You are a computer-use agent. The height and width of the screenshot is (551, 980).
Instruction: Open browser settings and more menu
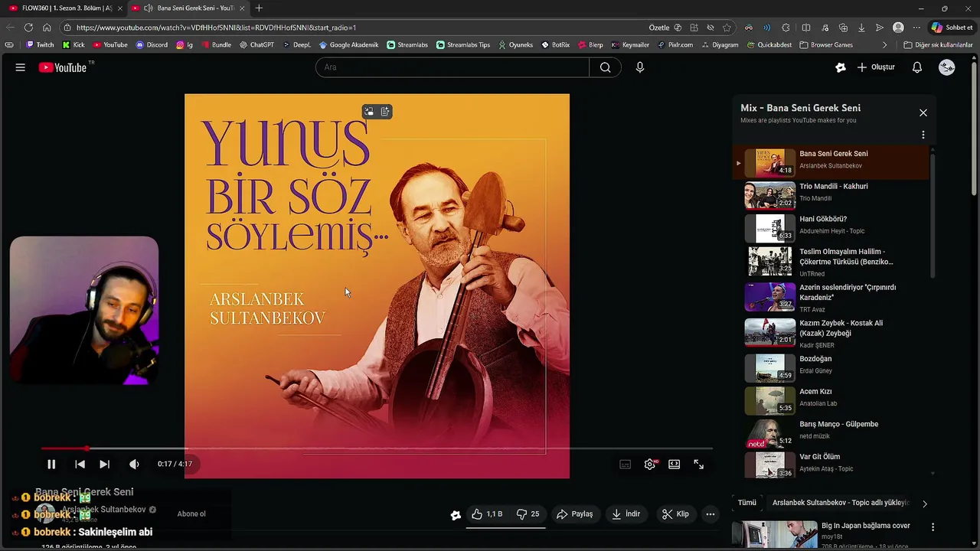[x=916, y=28]
